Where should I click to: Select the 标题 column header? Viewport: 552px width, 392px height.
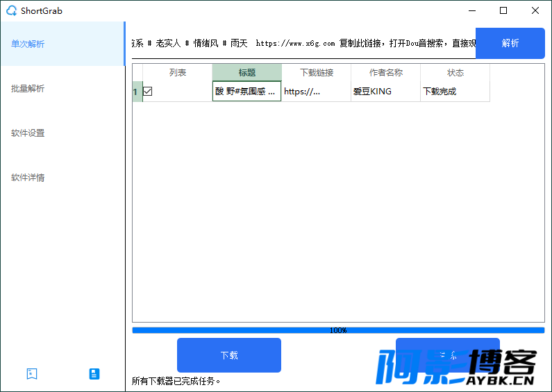246,73
